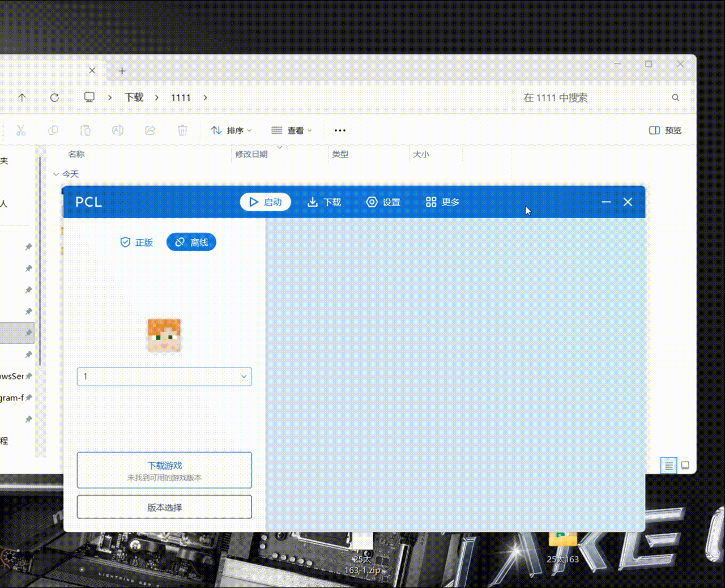Screen dimensions: 725x588
Task: Open the 查看 view dropdown
Action: (x=292, y=130)
